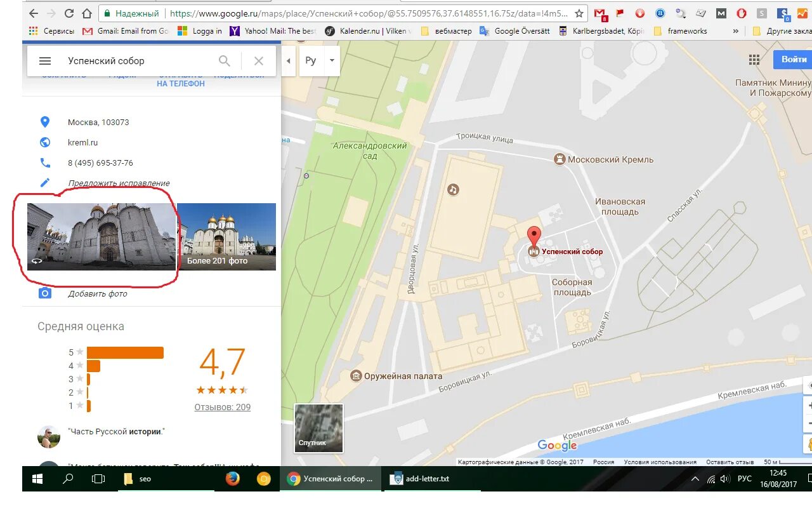Viewport: 812px width, 508px height.
Task: Click the blue Войти sign-in button
Action: (793, 59)
